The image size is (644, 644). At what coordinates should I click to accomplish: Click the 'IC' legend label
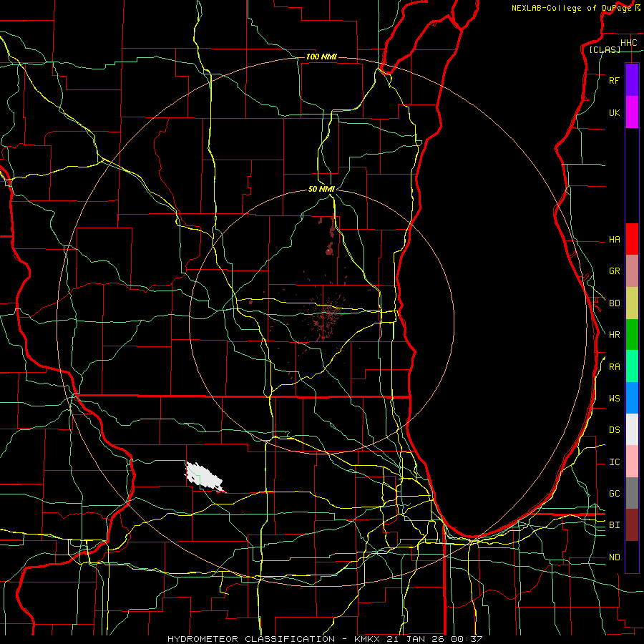[x=614, y=462]
